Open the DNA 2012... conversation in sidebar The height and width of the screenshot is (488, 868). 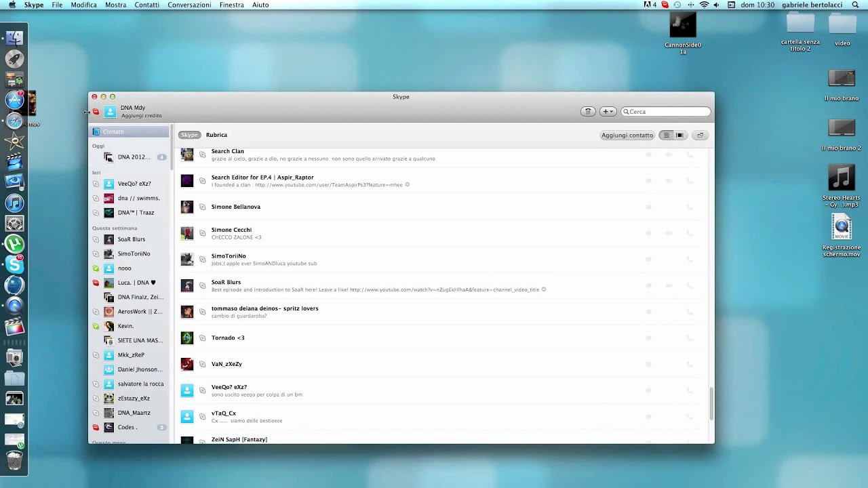[130, 157]
